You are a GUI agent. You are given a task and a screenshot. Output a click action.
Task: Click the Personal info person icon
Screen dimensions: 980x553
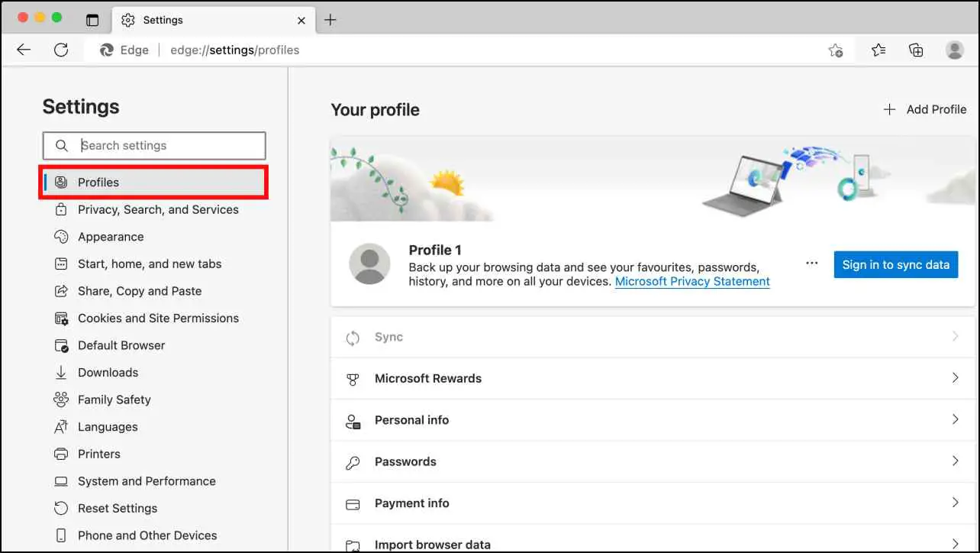[353, 421]
